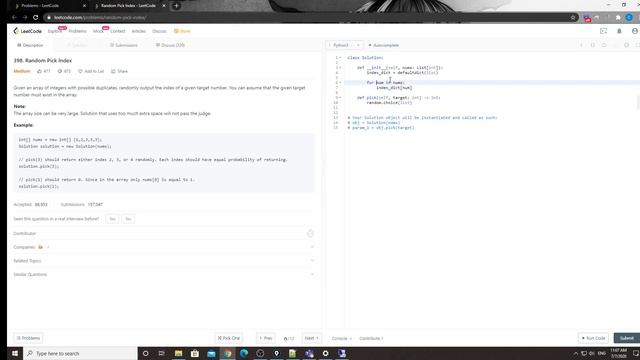Open Mail app from taskbar
This screenshot has height=360, width=640.
tap(211, 353)
